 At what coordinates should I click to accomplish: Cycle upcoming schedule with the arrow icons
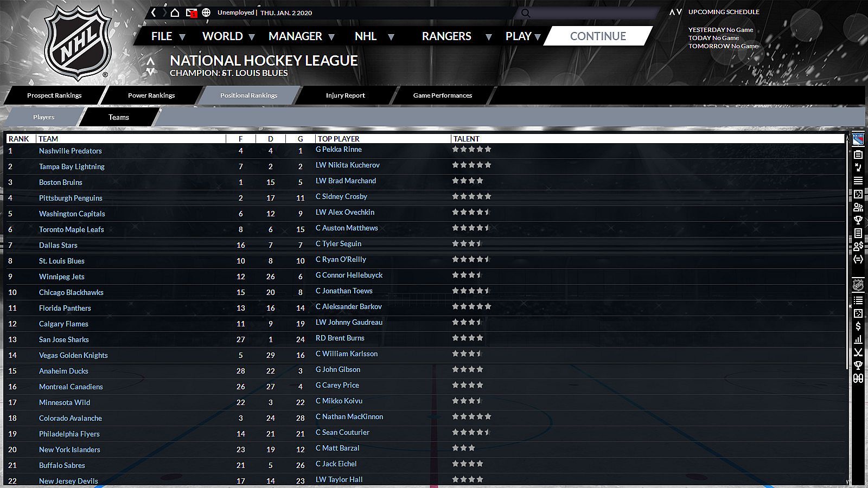point(675,12)
